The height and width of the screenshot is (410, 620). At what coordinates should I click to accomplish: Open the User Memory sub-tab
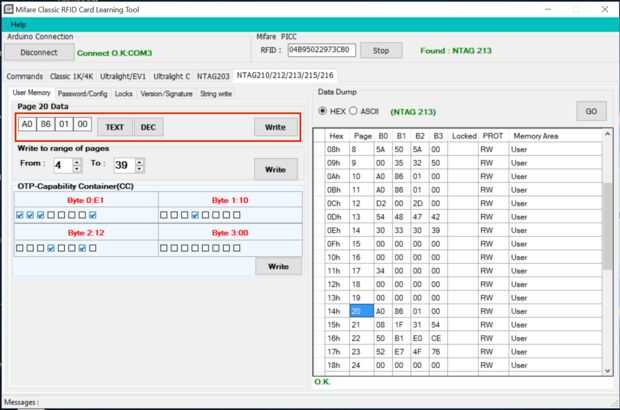[x=31, y=93]
